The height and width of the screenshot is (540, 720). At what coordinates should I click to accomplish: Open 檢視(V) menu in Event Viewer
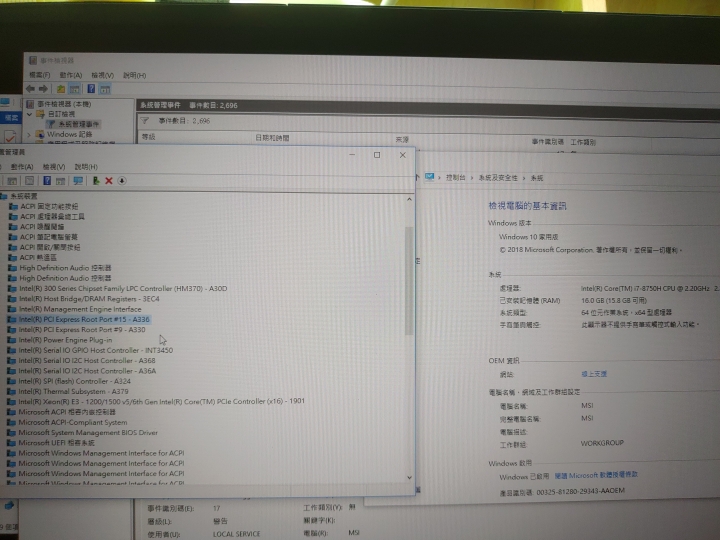[102, 75]
